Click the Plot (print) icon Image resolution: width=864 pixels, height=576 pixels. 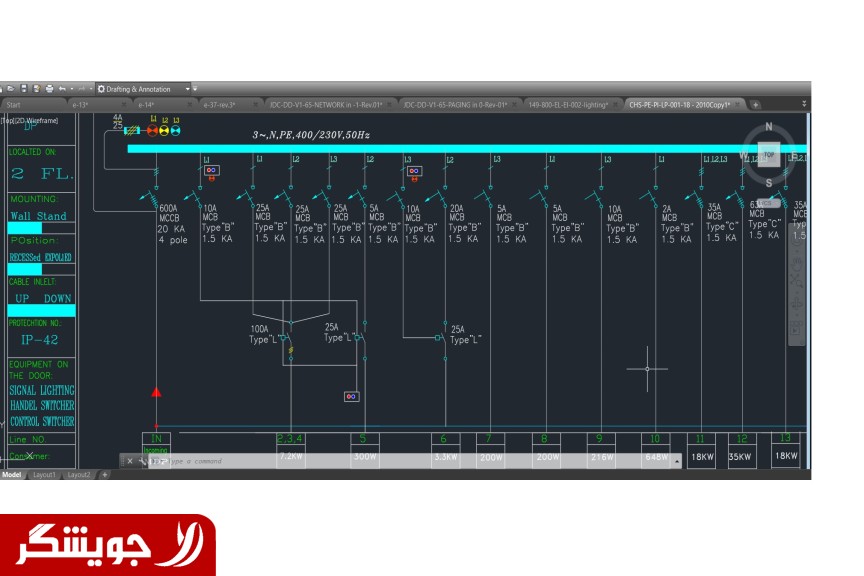coord(50,88)
